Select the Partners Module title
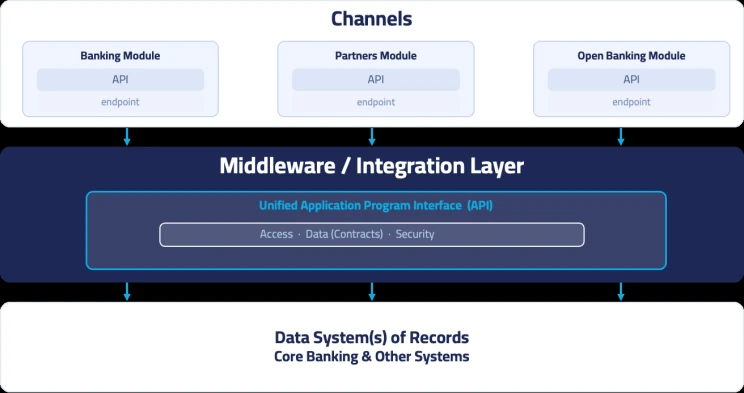The image size is (744, 393). 376,56
